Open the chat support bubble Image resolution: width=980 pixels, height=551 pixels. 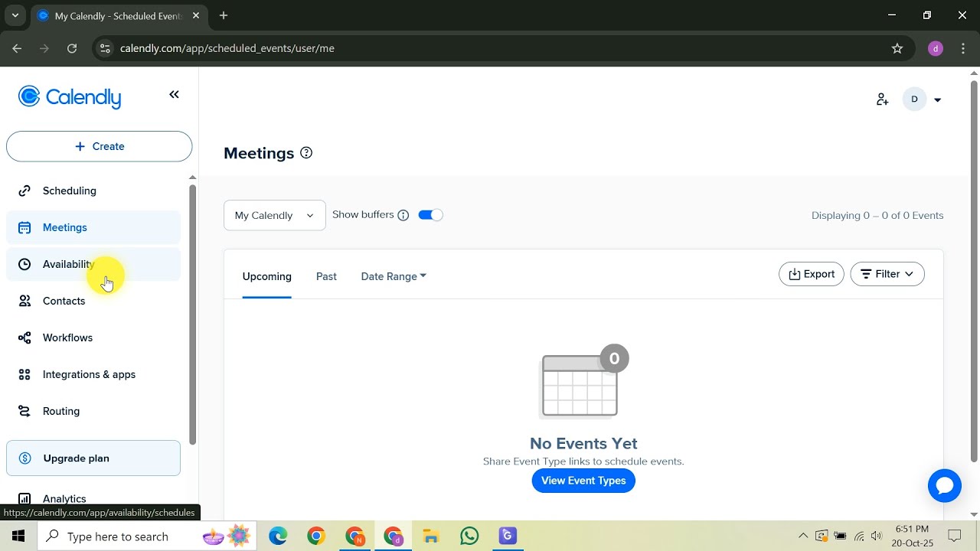coord(945,486)
